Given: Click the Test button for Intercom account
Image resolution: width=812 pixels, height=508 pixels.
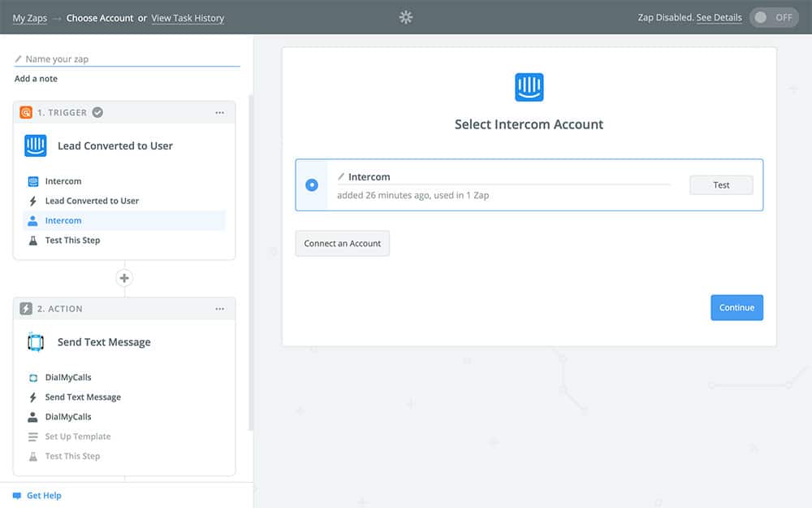Looking at the screenshot, I should pos(721,185).
